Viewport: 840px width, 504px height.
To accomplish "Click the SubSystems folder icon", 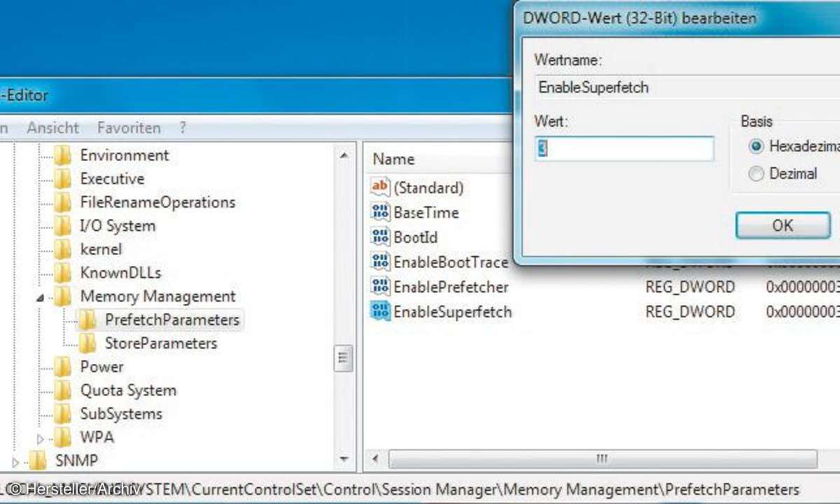I will 63,414.
